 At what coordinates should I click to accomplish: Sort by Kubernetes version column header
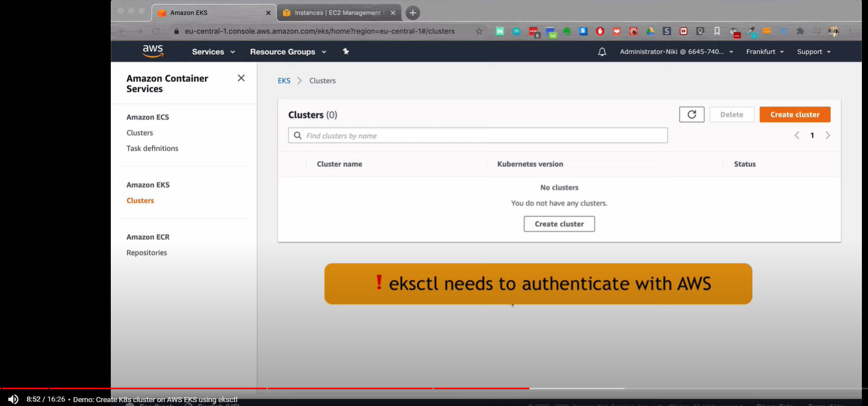tap(530, 164)
